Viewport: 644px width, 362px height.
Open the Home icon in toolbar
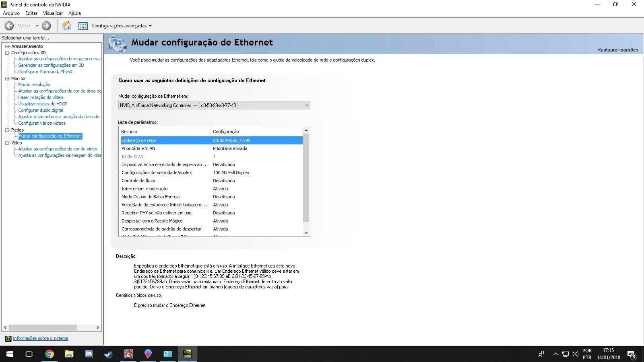tap(67, 26)
